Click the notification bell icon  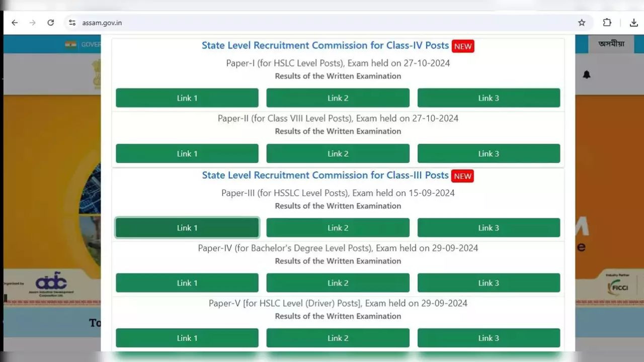(587, 75)
